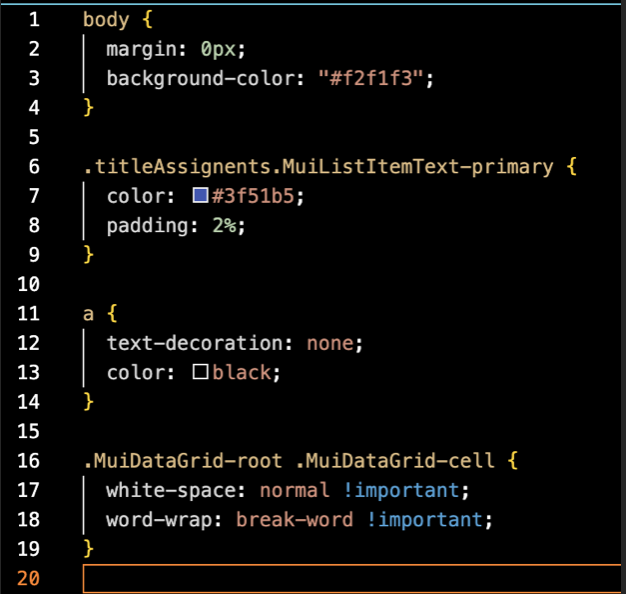Click the .titleAssignents.MuiListItemText-primary selector
This screenshot has height=594, width=626.
(317, 167)
